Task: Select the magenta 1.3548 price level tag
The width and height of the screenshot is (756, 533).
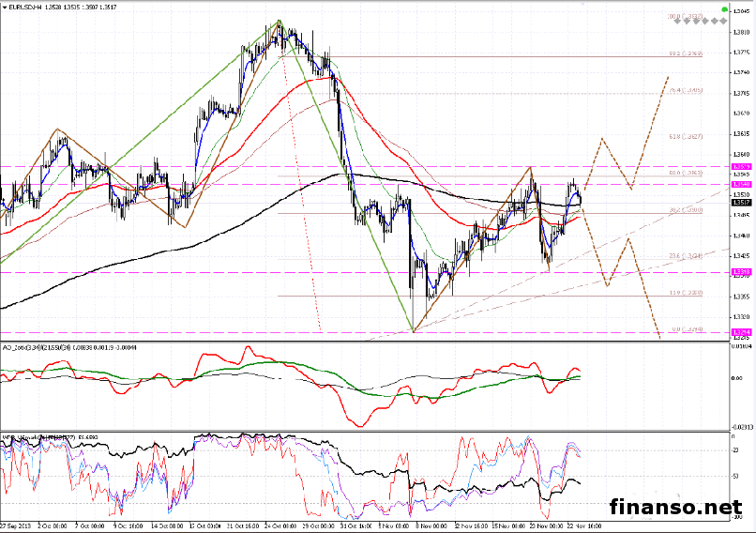Action: 740,185
